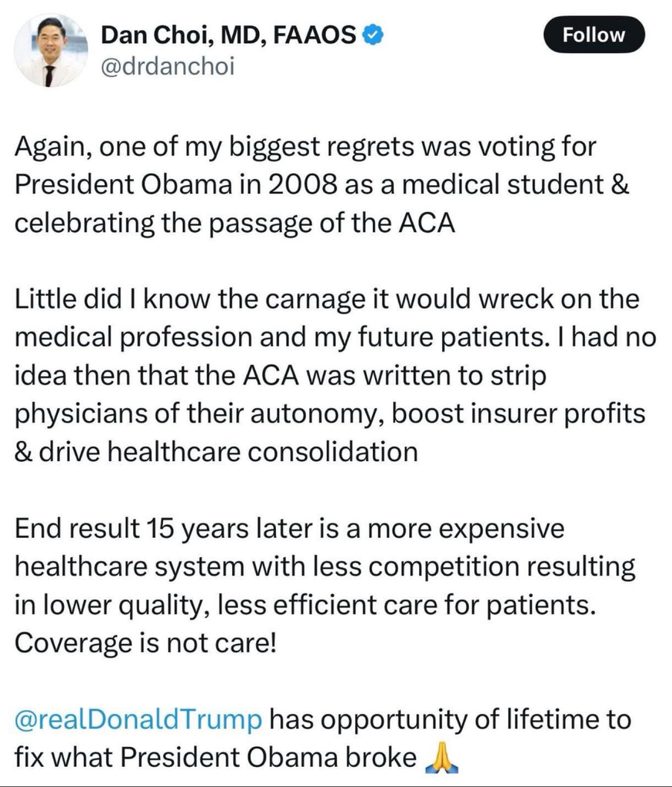Click the line starting "in lower quality, less efficient"
Screen dimensions: 672x787
[x=305, y=605]
